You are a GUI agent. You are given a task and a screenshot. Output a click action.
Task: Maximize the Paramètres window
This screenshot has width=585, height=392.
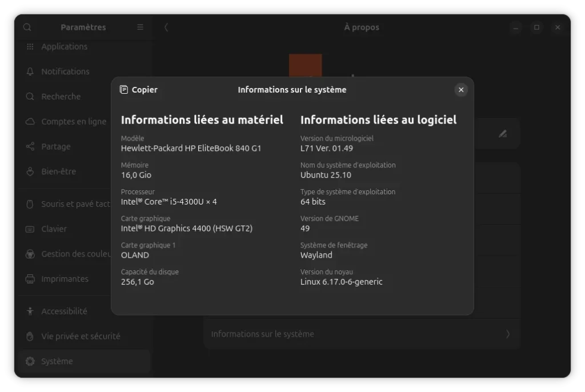coord(536,27)
